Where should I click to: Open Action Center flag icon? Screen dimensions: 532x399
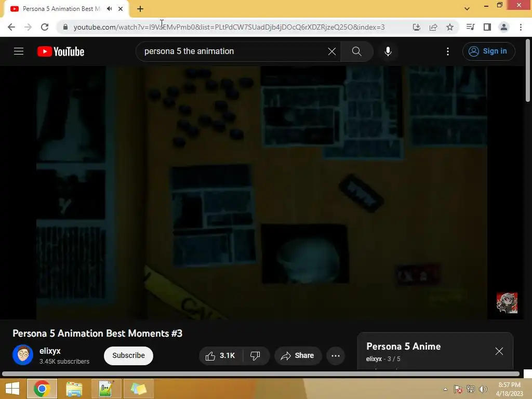[458, 389]
